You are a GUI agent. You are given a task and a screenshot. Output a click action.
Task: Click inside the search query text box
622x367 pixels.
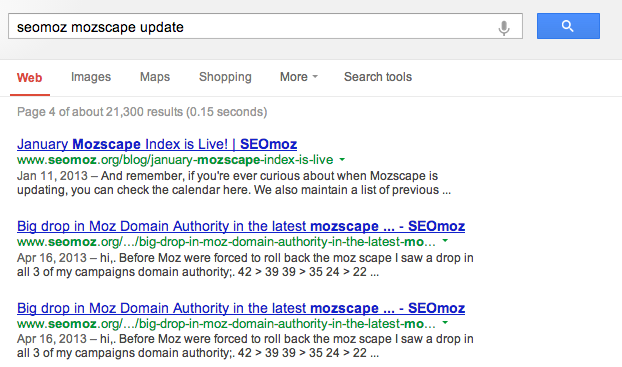265,26
